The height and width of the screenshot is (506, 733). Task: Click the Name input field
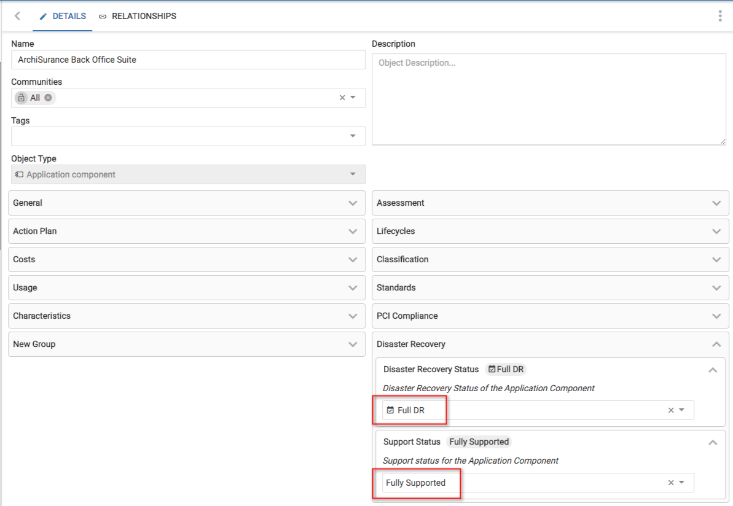[188, 60]
